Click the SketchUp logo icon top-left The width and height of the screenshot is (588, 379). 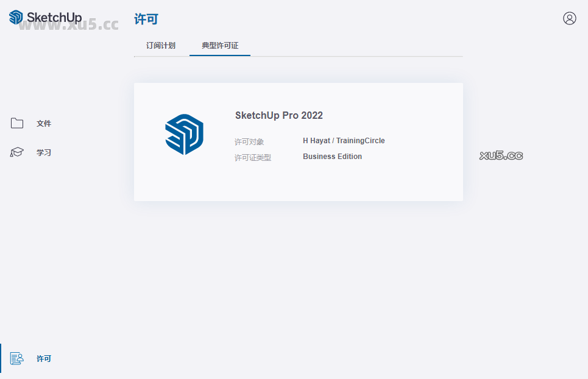[x=14, y=18]
